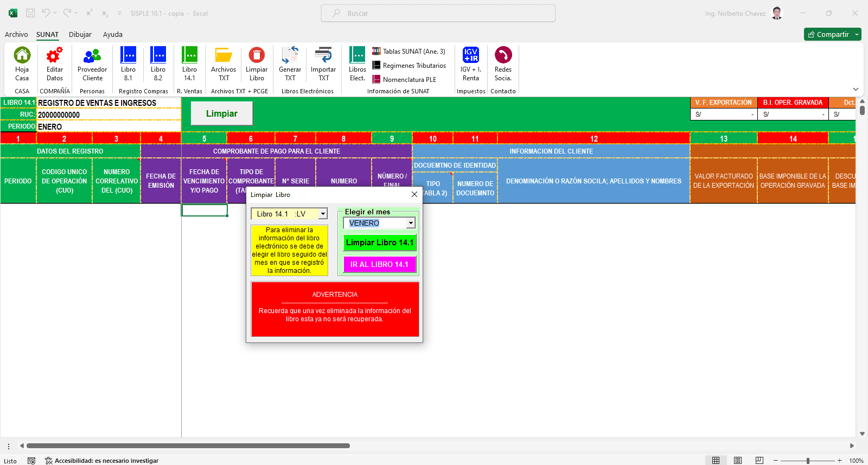868x465 pixels.
Task: Click vertical scrollbar down arrow
Action: coord(862,434)
